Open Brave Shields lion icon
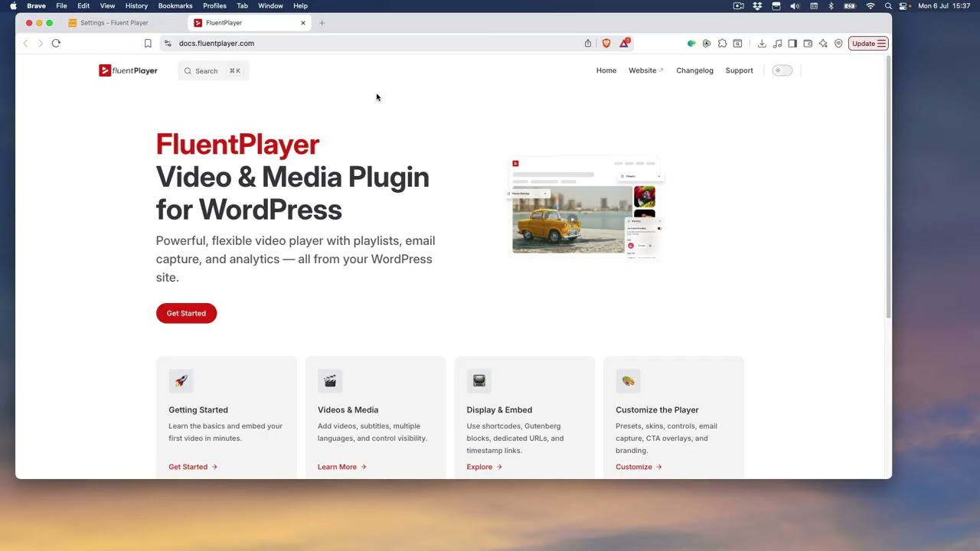 coord(606,44)
